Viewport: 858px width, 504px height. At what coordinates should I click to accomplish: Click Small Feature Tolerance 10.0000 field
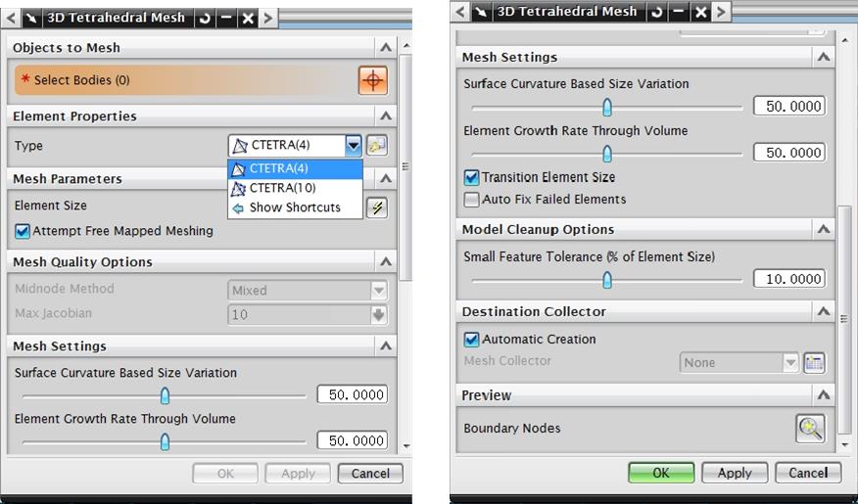pos(789,279)
